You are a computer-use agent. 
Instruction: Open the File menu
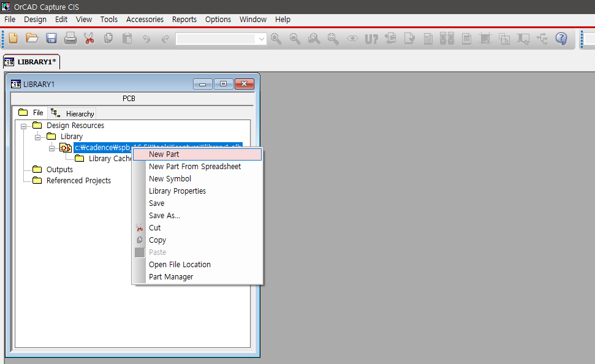(10, 20)
